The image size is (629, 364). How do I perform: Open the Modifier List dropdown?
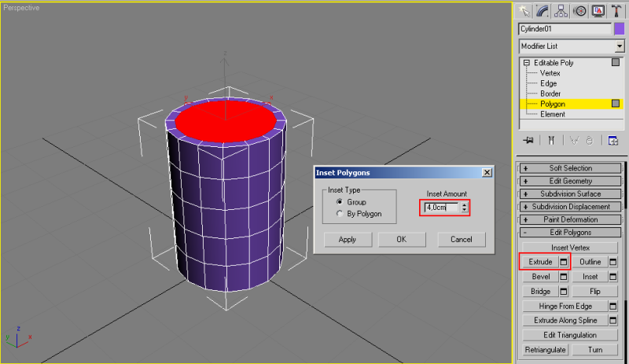[x=620, y=46]
